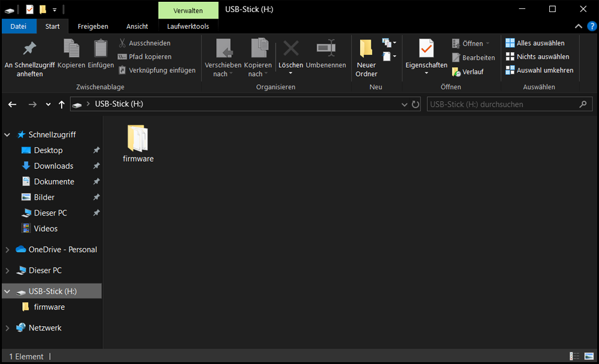Switch to the Start ribbon tab
Image resolution: width=599 pixels, height=364 pixels.
tap(52, 26)
